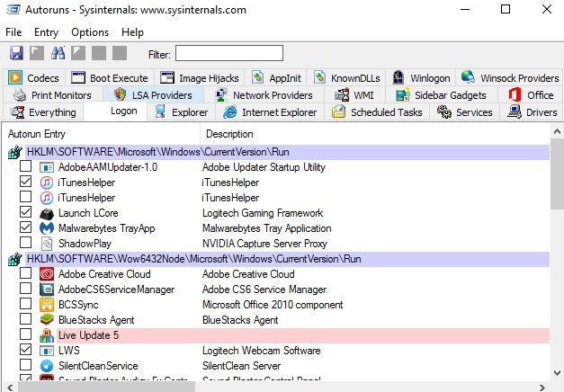Open the Options menu
Screen dimensions: 564x392
(90, 32)
